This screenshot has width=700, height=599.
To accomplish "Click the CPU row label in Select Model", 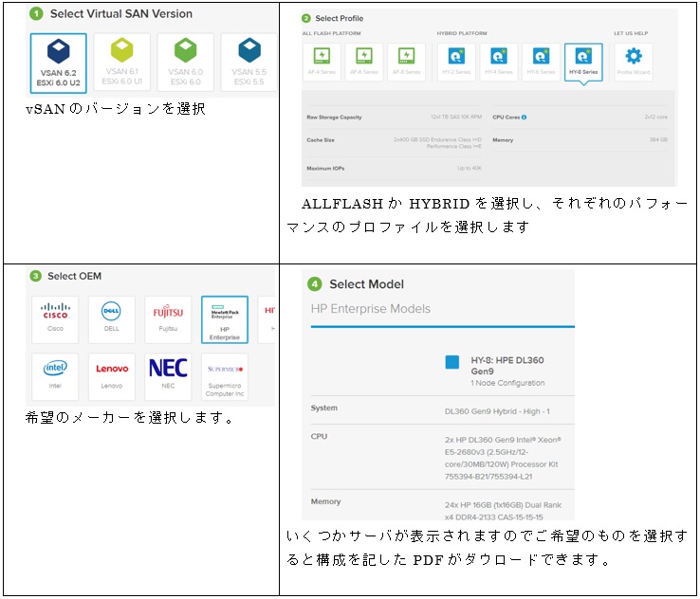I will click(319, 436).
